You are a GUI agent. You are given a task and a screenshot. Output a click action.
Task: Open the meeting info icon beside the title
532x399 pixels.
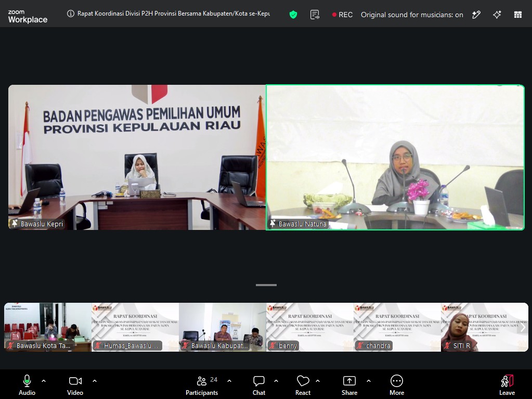pos(71,14)
